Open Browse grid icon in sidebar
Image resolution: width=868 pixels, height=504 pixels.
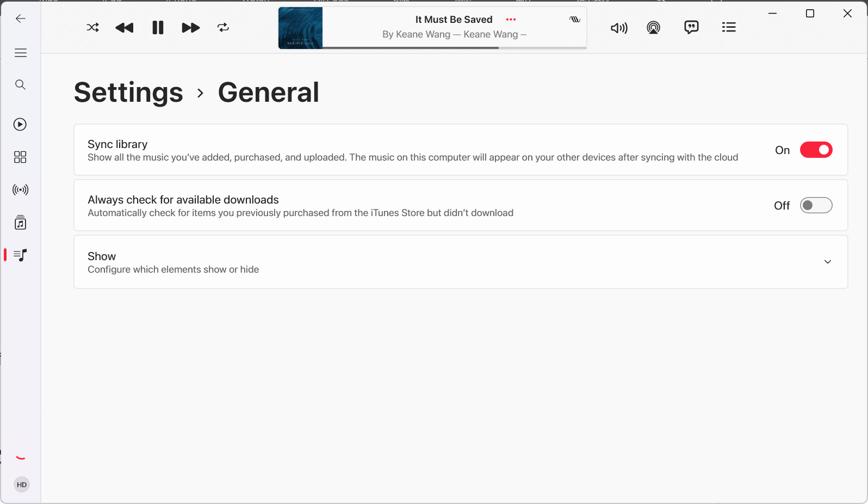pos(20,157)
